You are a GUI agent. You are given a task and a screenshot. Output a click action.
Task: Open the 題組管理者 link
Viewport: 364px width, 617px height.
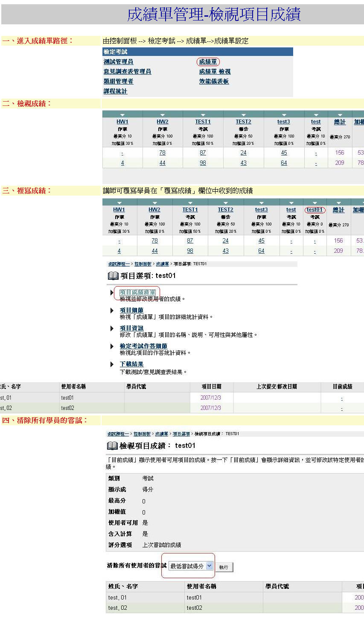click(118, 82)
